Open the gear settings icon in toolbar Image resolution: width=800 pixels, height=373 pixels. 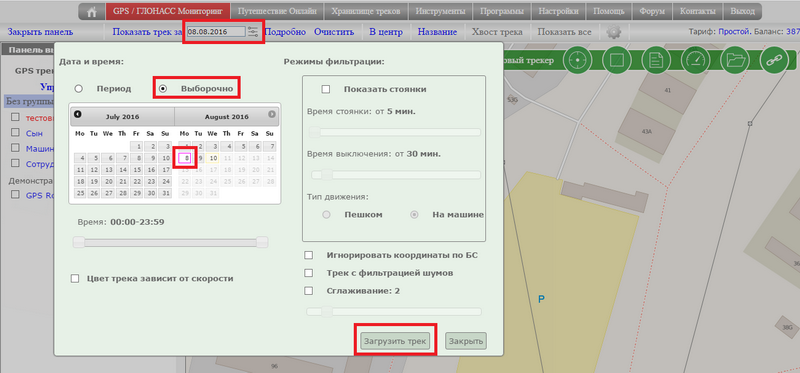click(614, 32)
